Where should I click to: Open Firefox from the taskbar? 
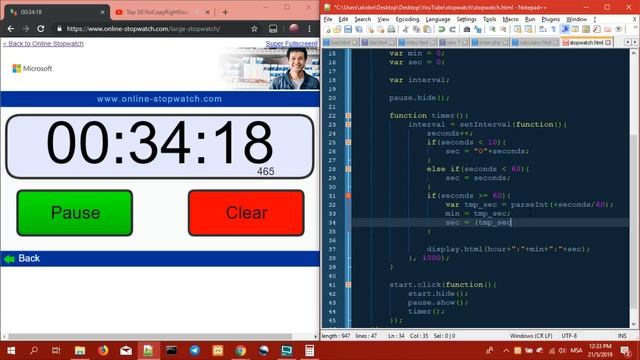click(103, 350)
